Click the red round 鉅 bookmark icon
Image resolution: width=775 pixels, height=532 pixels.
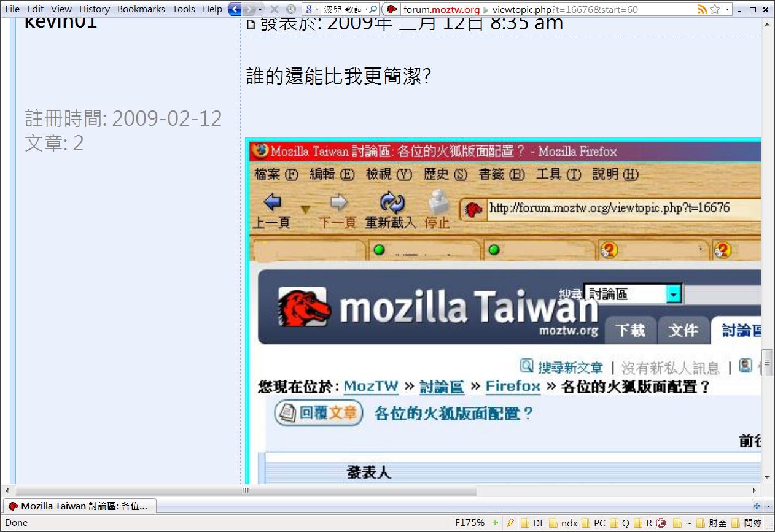tap(661, 523)
